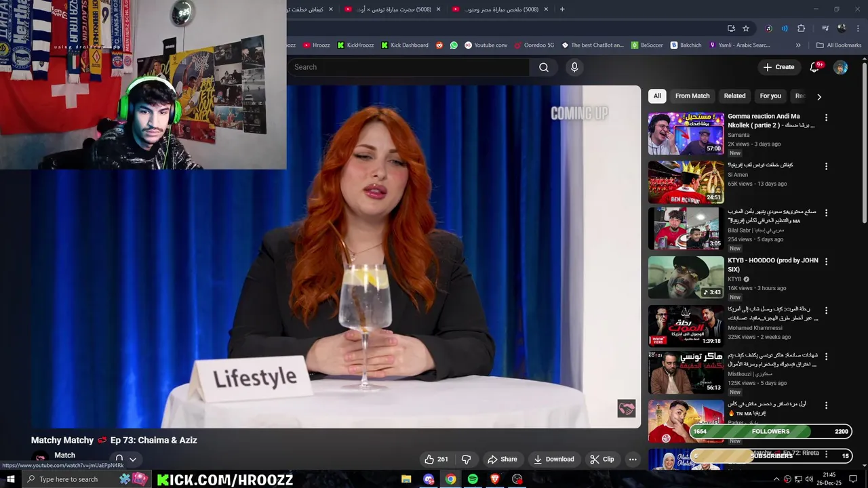Open Brave browser from the taskbar

495,479
